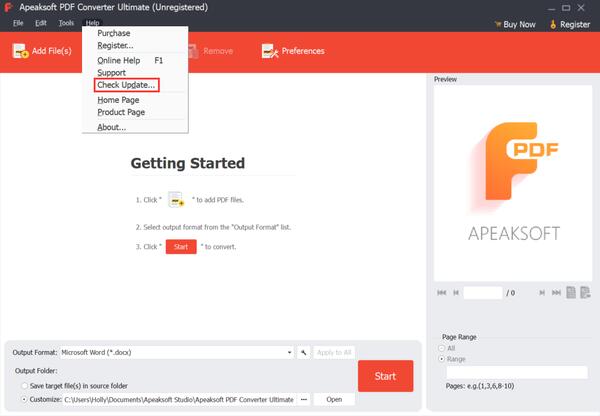Select Save target file(s) in source folder
Screen dimensions: 600x416
[x=24, y=386]
